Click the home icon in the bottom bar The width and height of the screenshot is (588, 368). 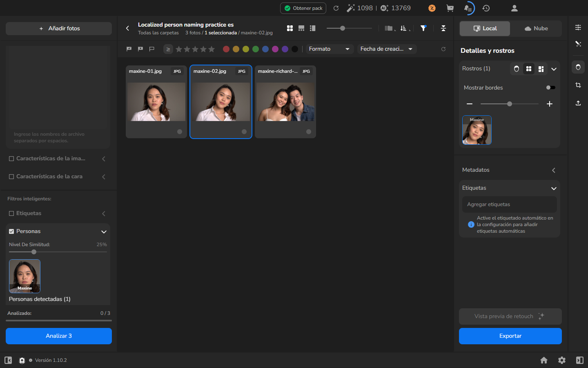pos(544,360)
